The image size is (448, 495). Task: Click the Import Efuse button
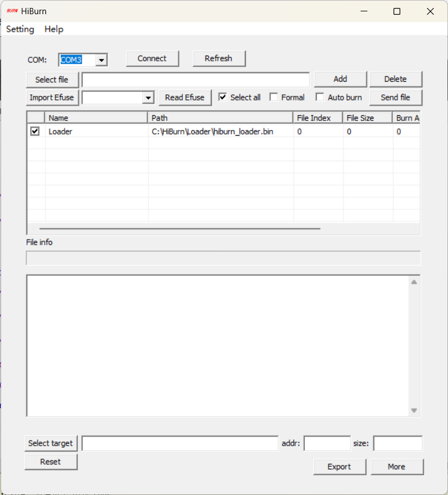click(x=52, y=98)
